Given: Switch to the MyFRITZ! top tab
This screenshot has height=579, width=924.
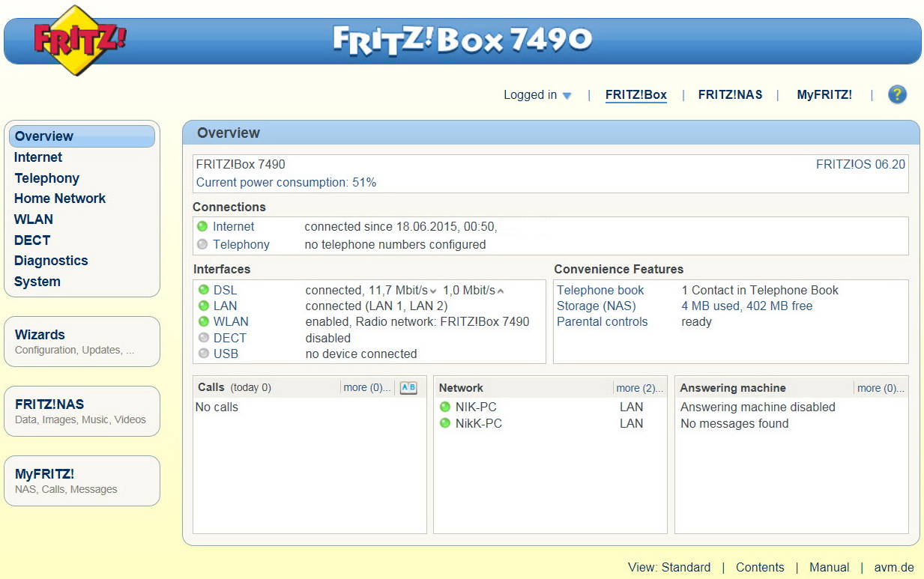Looking at the screenshot, I should tap(824, 95).
